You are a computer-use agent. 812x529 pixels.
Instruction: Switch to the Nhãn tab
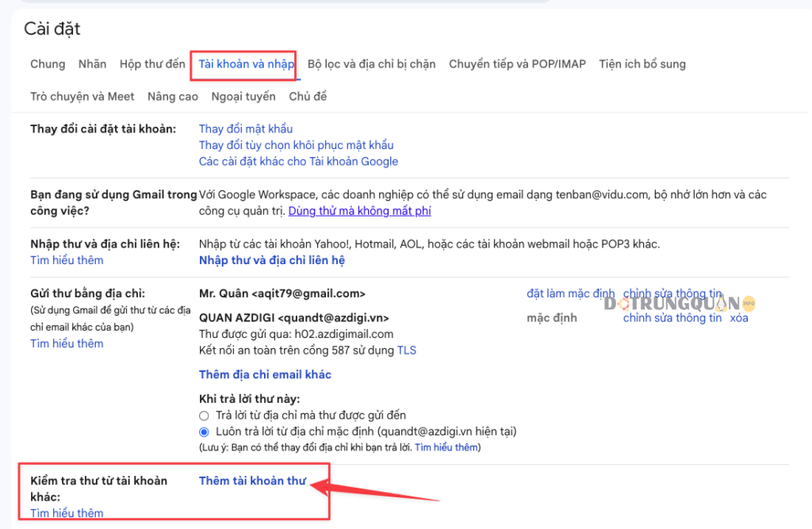pos(92,64)
